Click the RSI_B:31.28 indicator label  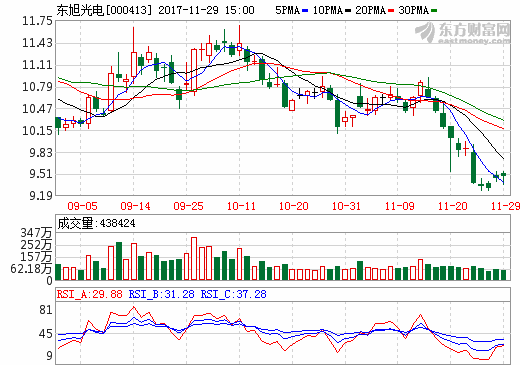(x=162, y=294)
